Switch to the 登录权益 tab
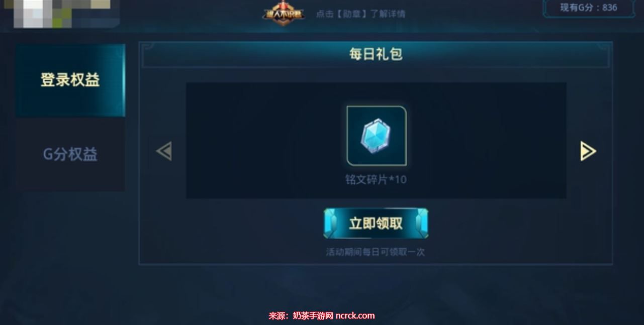Screen dimensions: 644x325 [70, 80]
